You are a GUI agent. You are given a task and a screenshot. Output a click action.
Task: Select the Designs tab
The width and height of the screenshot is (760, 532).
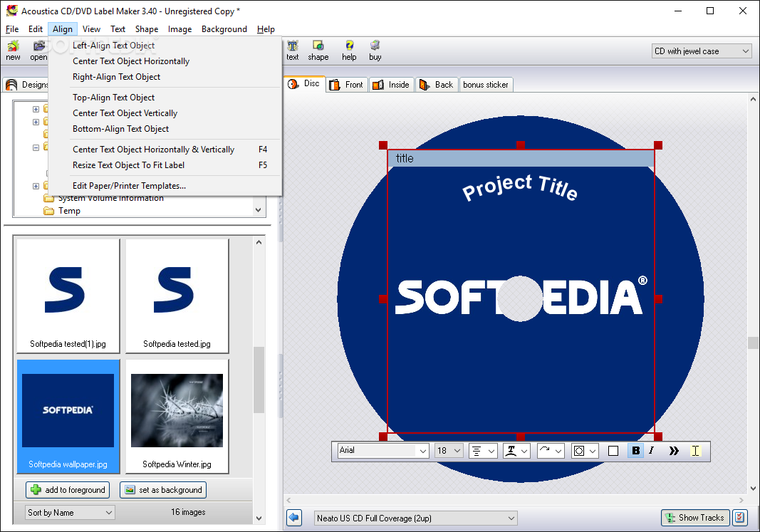pos(26,85)
